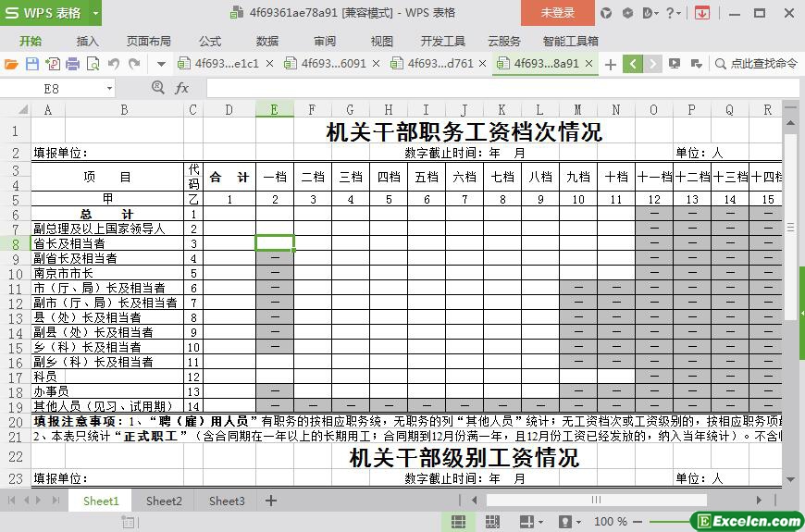The width and height of the screenshot is (805, 532).
Task: Click the skin/theme icon in title bar
Action: [x=606, y=13]
